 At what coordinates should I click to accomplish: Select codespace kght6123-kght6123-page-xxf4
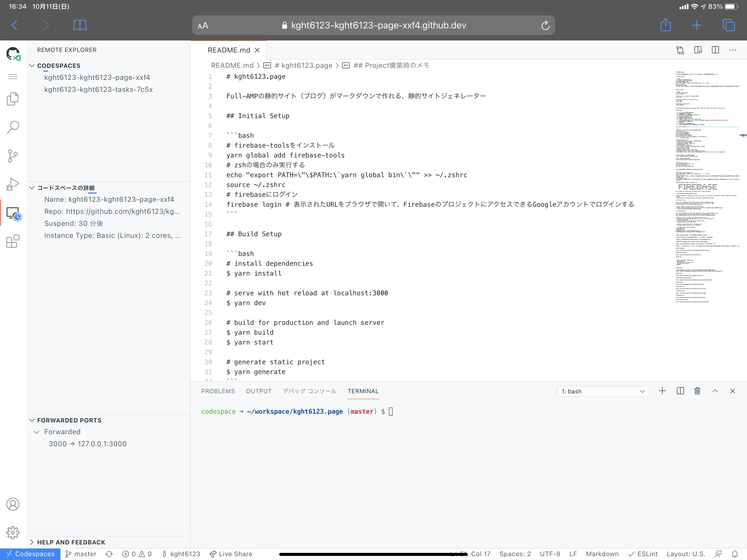coord(97,77)
